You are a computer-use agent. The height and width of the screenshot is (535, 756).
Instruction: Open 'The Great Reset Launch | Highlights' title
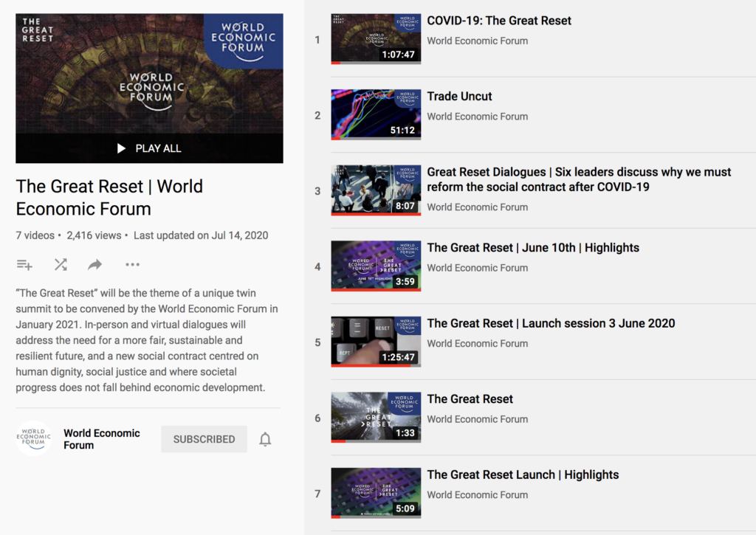point(523,474)
